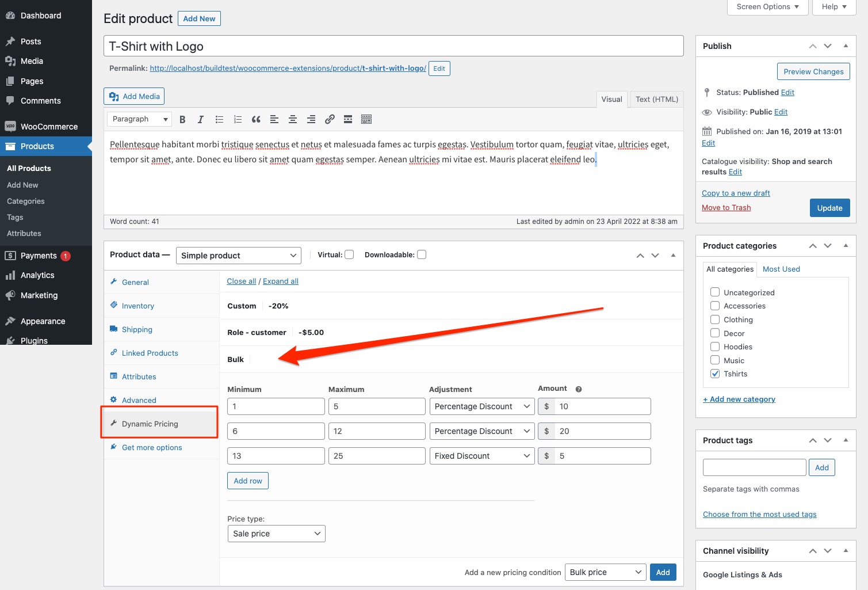Open adjustment dropdown for the 6–12 row
The image size is (868, 590).
pyautogui.click(x=482, y=431)
